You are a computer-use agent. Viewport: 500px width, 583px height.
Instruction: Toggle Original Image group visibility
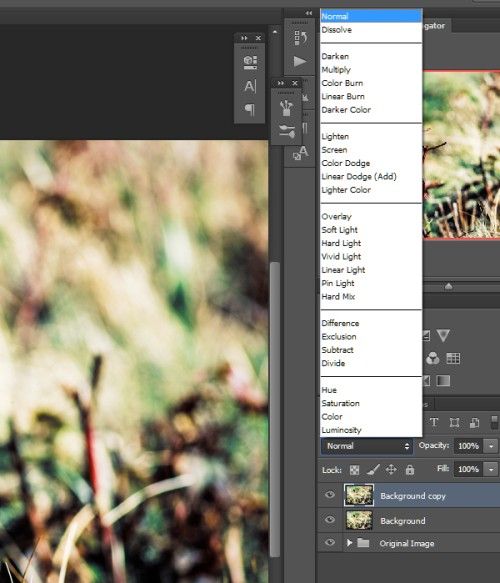[330, 542]
